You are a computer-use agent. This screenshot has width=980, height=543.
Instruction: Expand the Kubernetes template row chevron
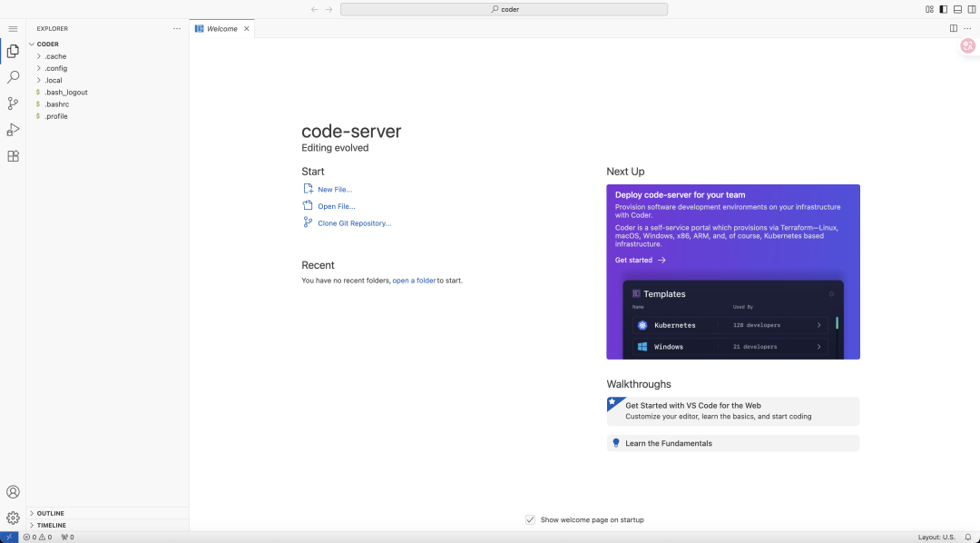(x=818, y=325)
